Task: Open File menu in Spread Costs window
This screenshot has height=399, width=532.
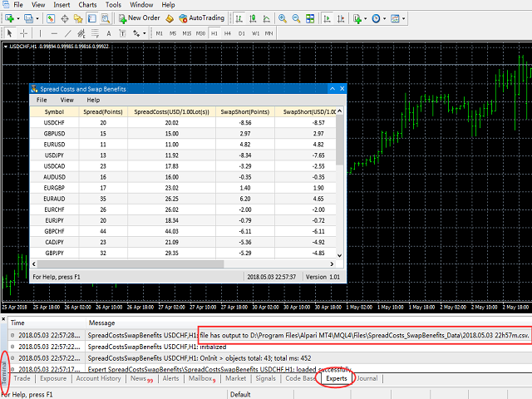Action: (x=42, y=100)
